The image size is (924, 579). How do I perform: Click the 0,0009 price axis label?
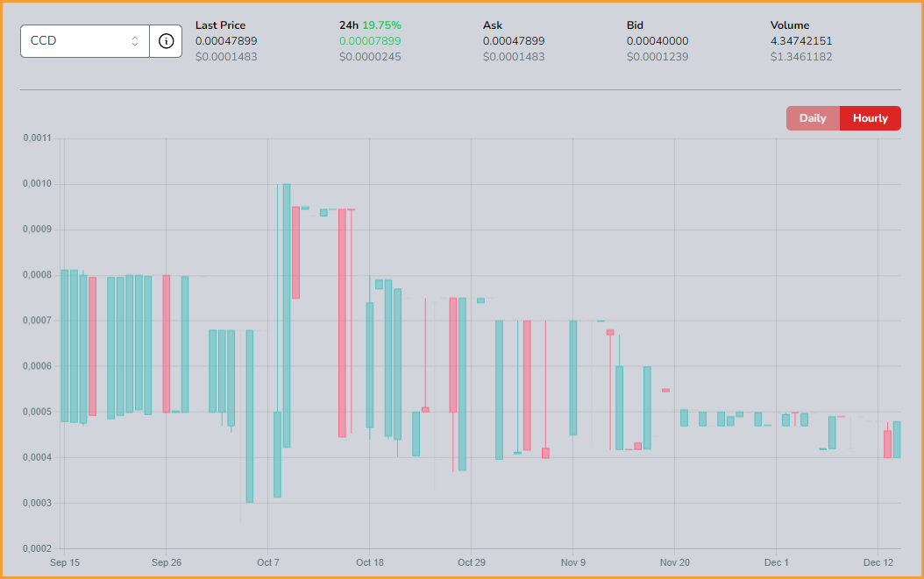[37, 229]
